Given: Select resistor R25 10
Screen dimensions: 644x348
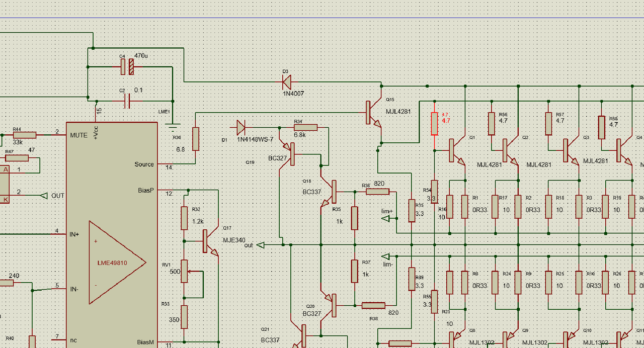Looking at the screenshot, I should (x=548, y=282).
